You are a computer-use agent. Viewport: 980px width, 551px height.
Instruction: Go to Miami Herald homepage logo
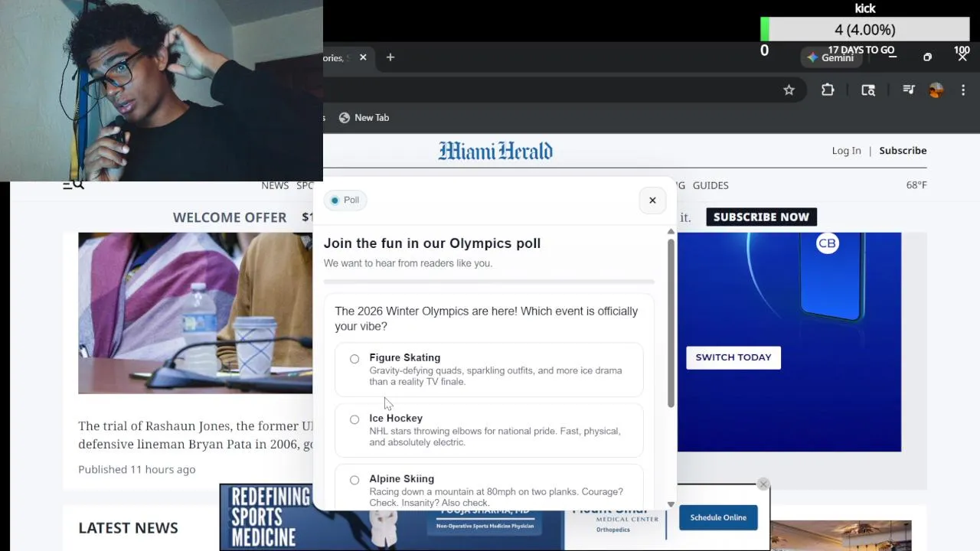495,151
